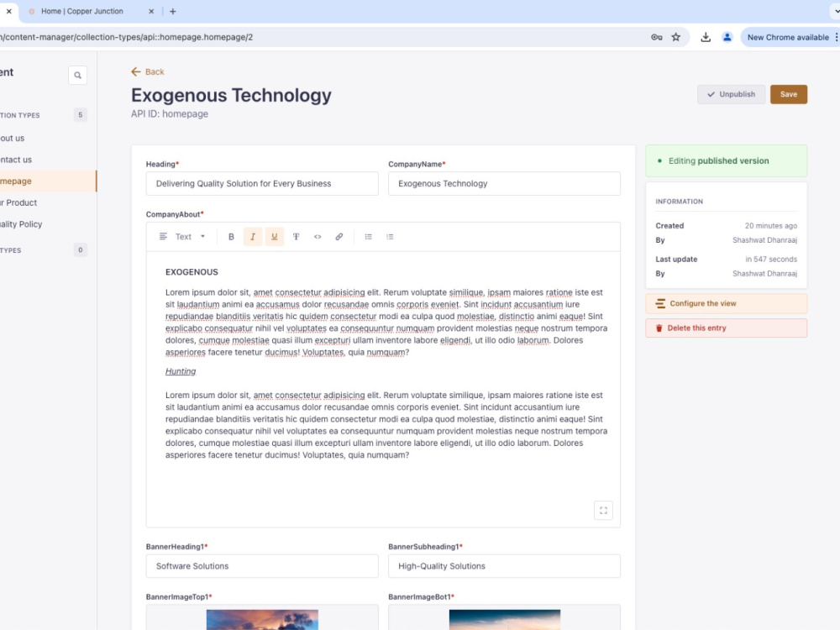This screenshot has width=840, height=630.
Task: Click New Chrome available update button
Action: pyautogui.click(x=788, y=37)
